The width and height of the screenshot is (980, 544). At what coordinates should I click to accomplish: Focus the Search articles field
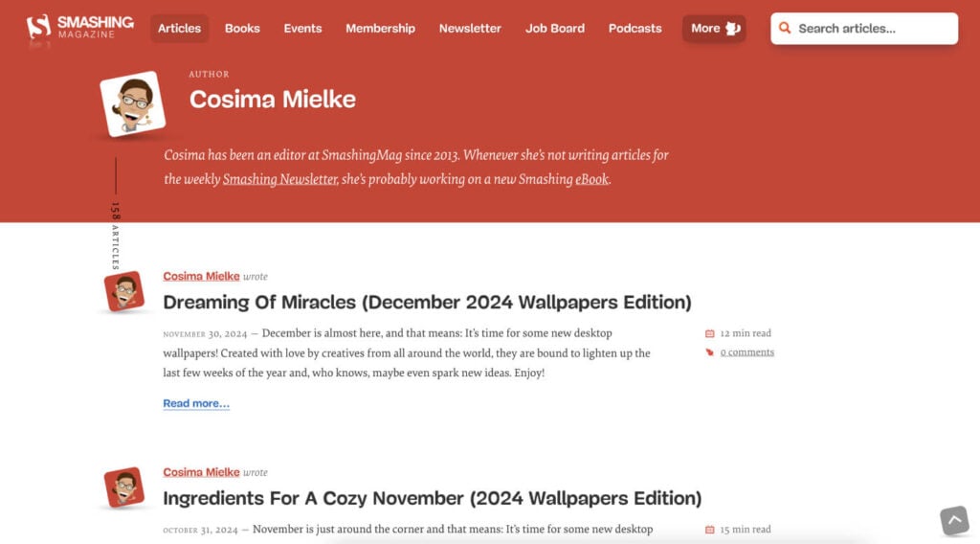point(873,29)
